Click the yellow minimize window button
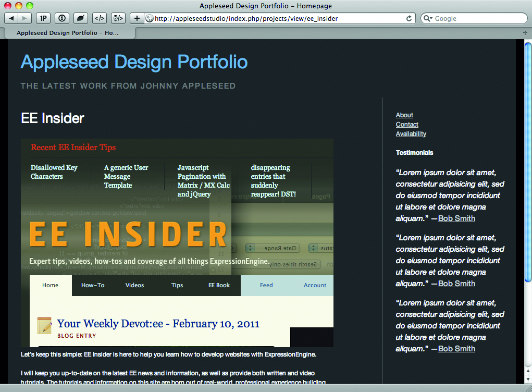Screen dimensions: 532x392 (x=19, y=5)
